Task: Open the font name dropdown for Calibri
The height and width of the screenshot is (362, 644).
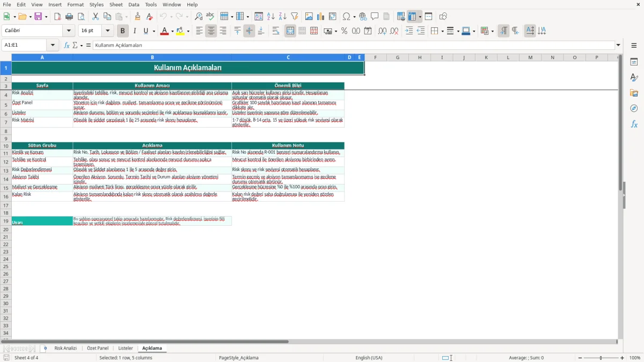Action: coord(69,31)
